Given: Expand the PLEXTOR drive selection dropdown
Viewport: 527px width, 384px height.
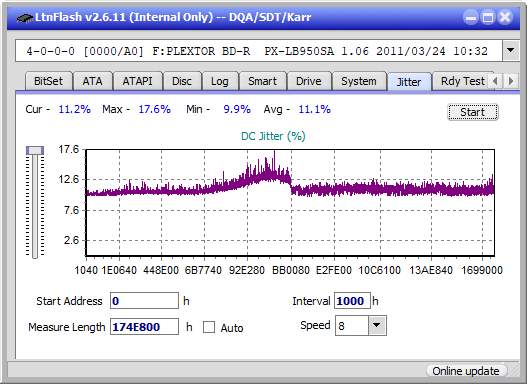Looking at the screenshot, I should (511, 51).
